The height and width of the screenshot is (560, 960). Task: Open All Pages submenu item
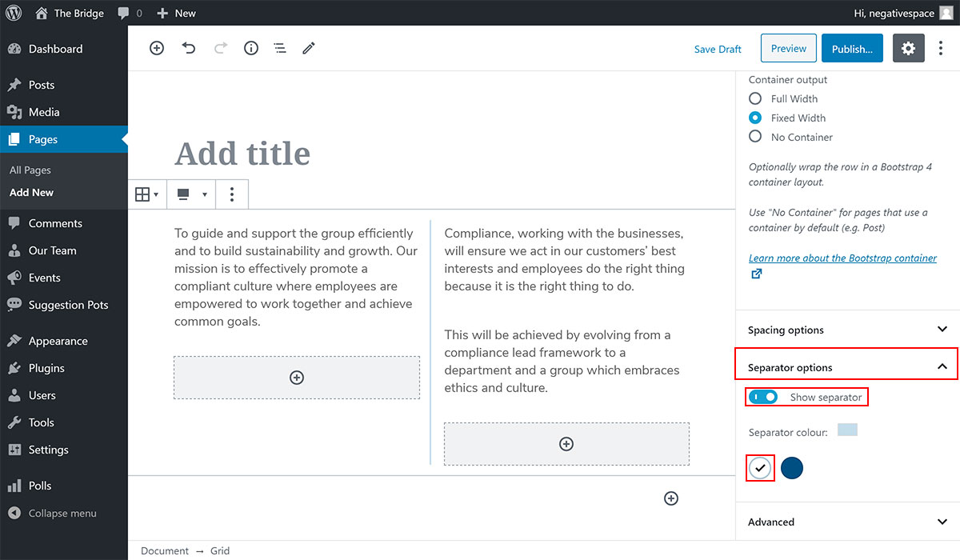pos(30,170)
